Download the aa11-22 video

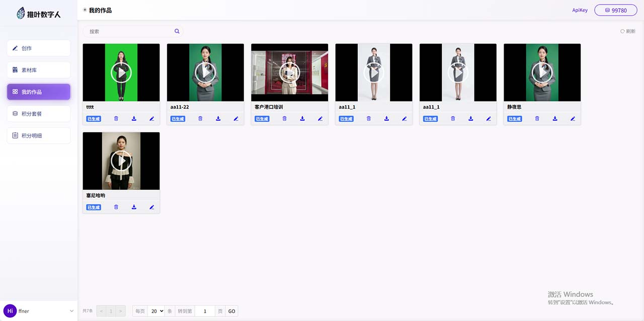(x=218, y=119)
